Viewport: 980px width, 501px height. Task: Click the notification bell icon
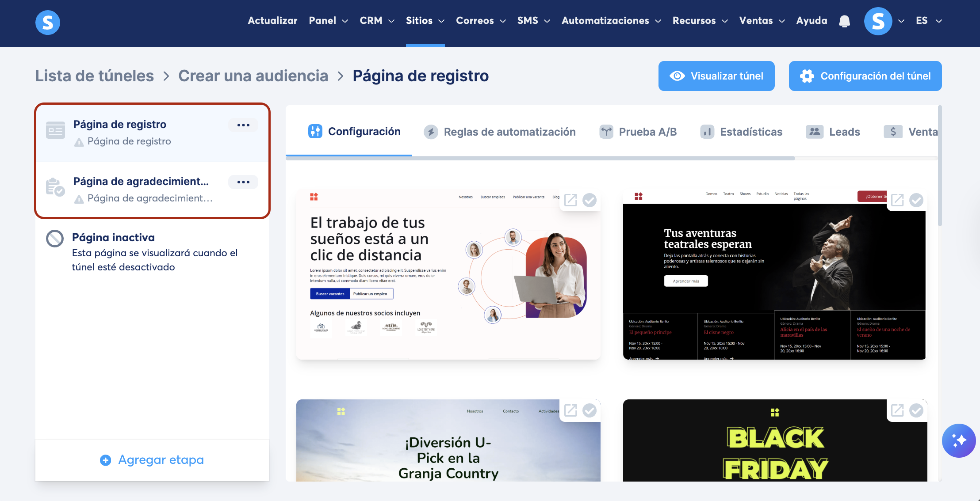coord(844,21)
